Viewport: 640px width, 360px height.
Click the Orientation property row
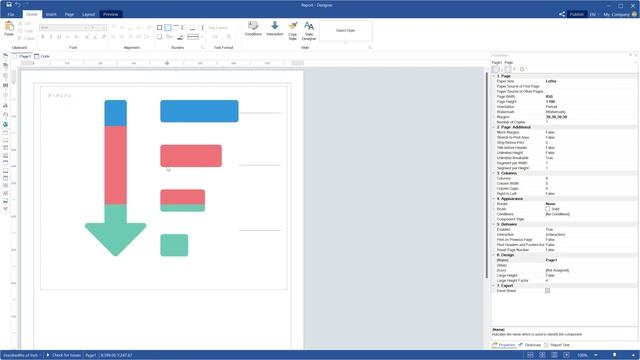click(565, 107)
